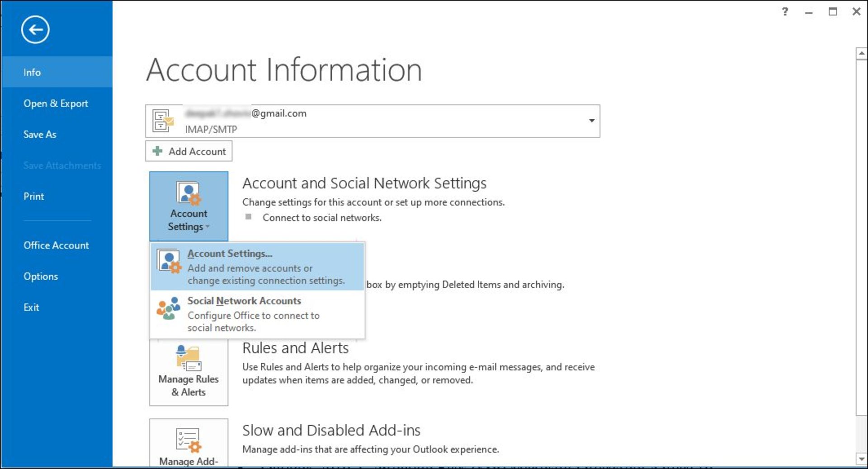Click Account and Social Network Settings heading
The image size is (868, 469).
coord(364,183)
